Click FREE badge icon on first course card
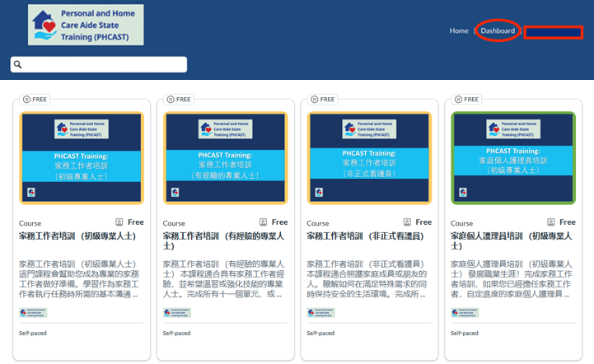 [25, 99]
